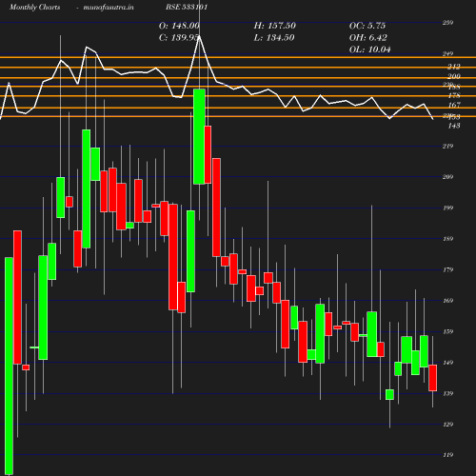The image size is (476, 476).
Task: Click the 139 price axis label
Action: (447, 394)
